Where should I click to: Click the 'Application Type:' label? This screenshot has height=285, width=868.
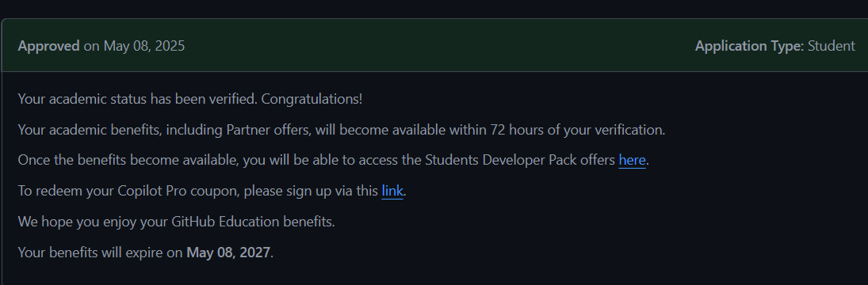pos(749,47)
